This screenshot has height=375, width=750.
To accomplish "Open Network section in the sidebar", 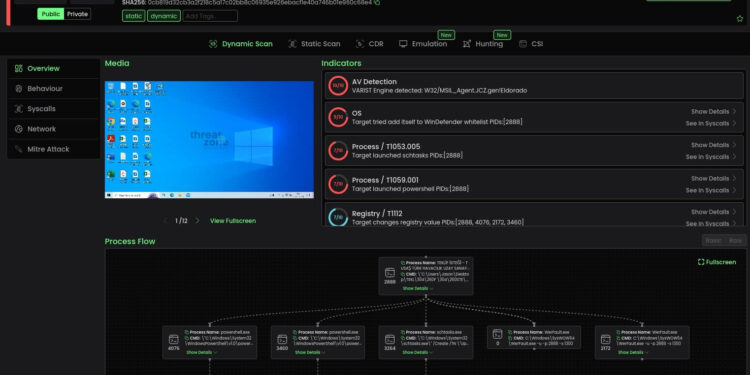I will [x=54, y=129].
